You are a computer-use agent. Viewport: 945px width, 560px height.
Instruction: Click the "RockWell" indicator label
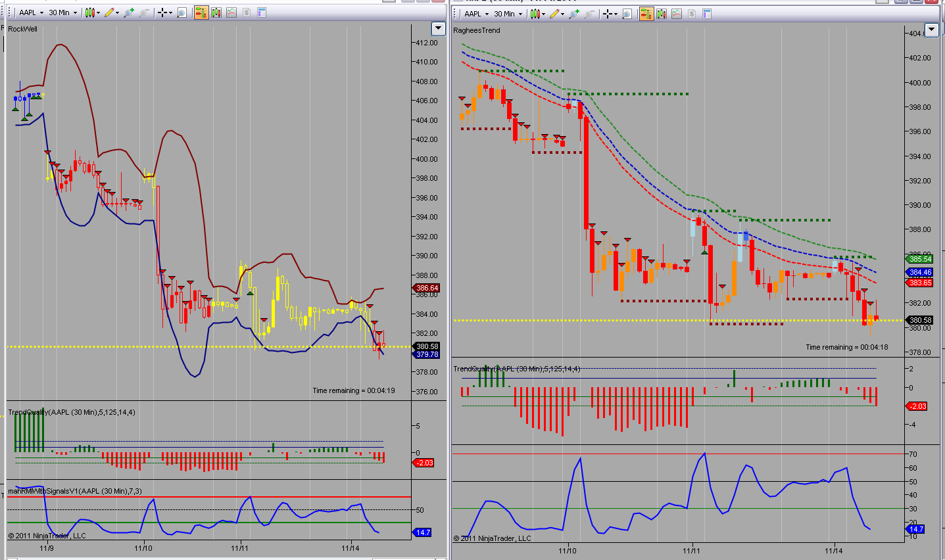click(x=23, y=29)
